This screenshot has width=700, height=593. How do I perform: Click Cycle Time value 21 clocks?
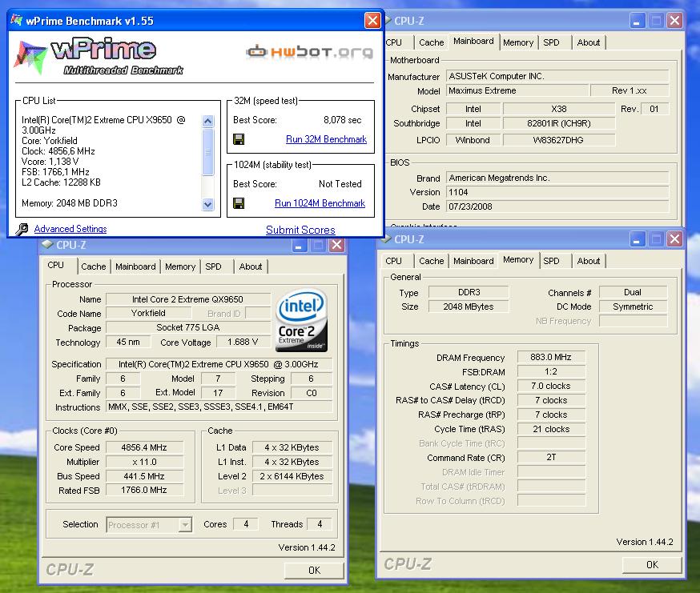click(x=551, y=429)
